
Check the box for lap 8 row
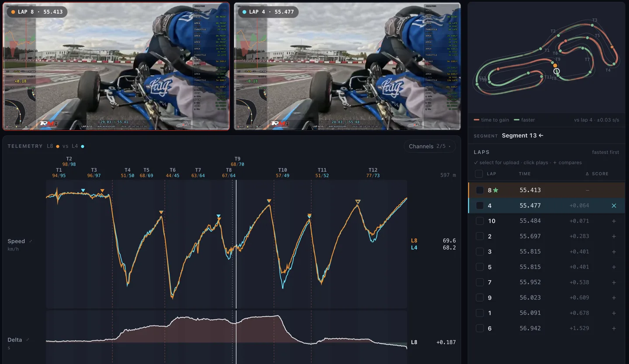tap(480, 190)
